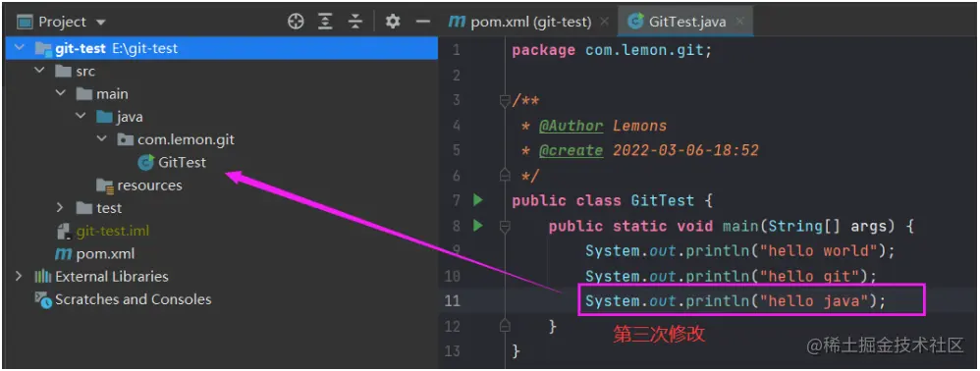Collapse the com.lemon.git package chevron
Screen dimensions: 980x371
(102, 139)
